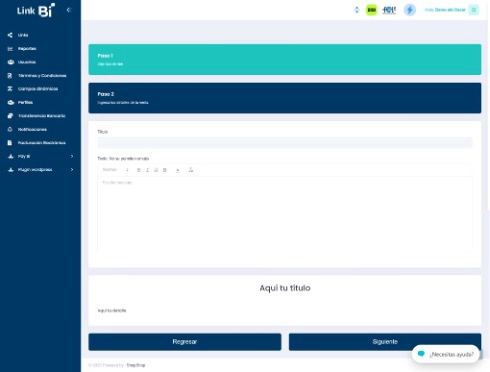Screen dimensions: 490x372
Task: Click the bell icon beside Notificaciones
Action: pyautogui.click(x=10, y=129)
